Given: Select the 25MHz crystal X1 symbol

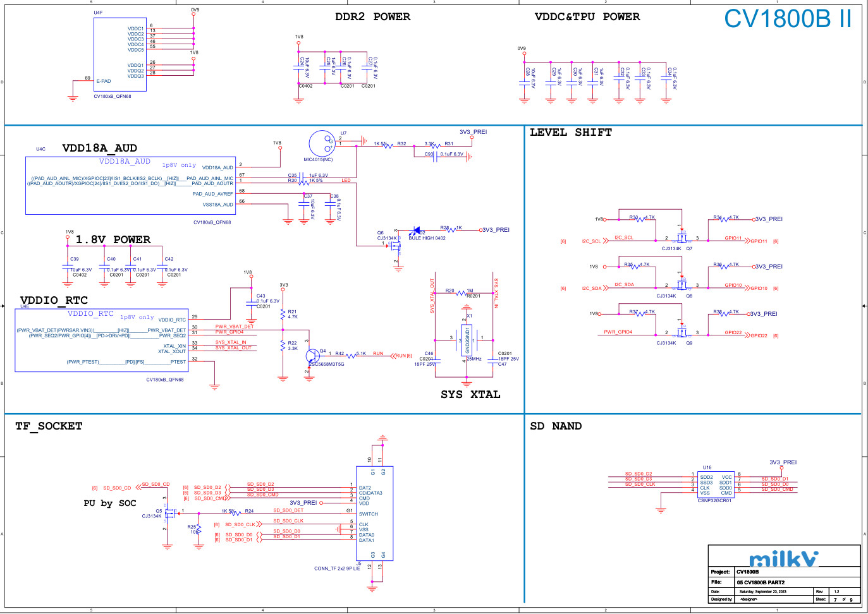Looking at the screenshot, I should tap(467, 341).
